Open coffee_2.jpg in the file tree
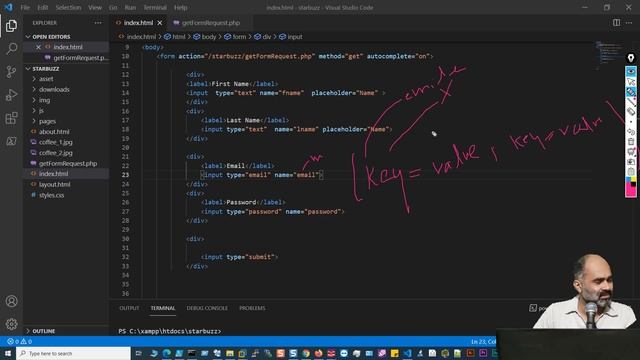640x360 pixels. 56,153
